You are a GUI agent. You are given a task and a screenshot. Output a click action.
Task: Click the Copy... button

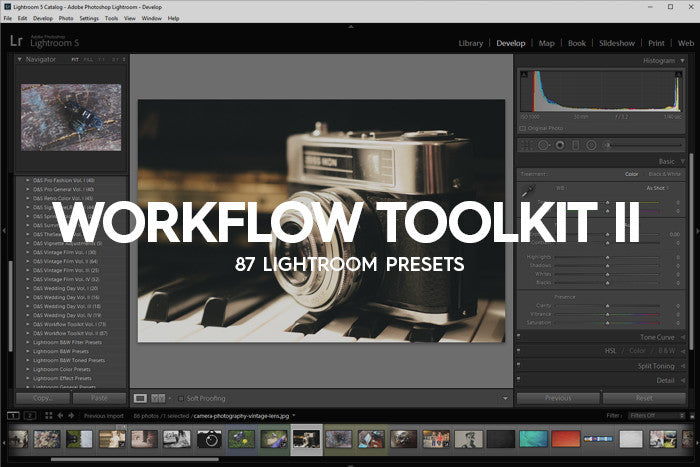coord(43,398)
